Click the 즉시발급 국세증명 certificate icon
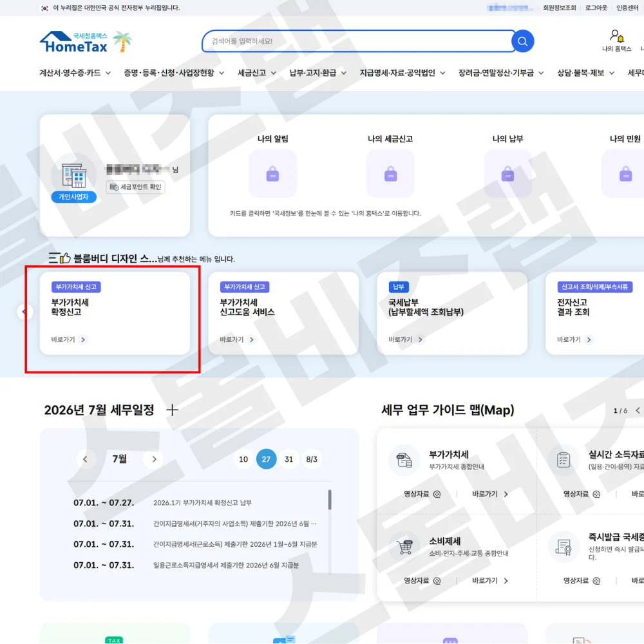This screenshot has width=644, height=644. pos(563,547)
